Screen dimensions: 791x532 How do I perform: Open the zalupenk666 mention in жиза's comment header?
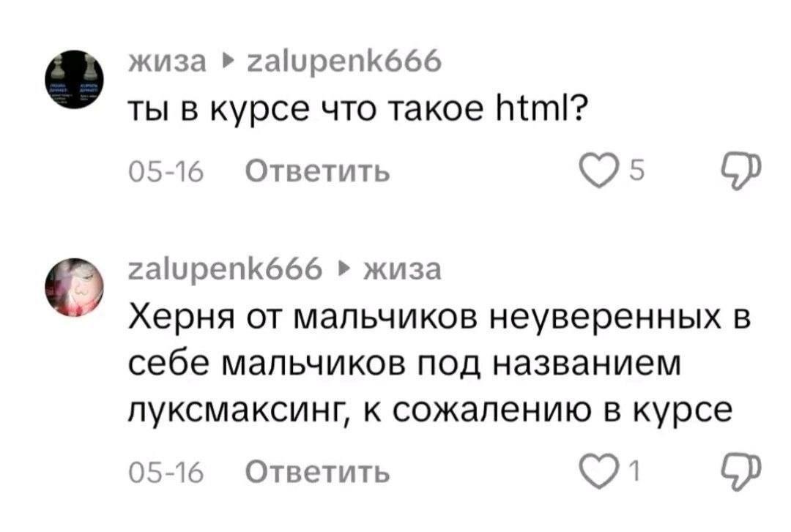click(x=344, y=62)
